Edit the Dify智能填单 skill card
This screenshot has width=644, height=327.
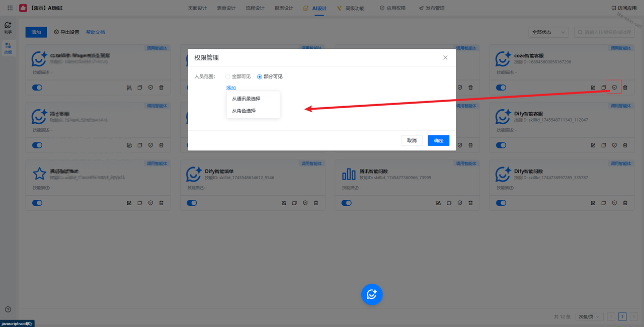284,203
